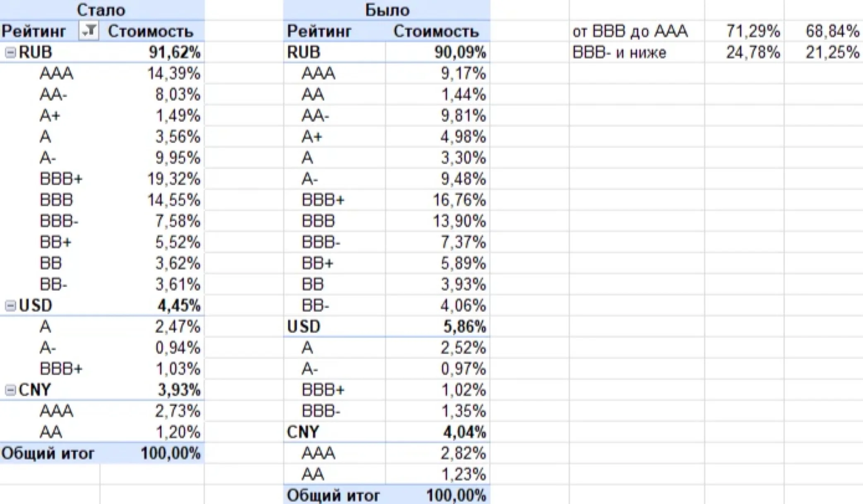The image size is (863, 504).
Task: Click the 24,78% value cell
Action: pyautogui.click(x=744, y=53)
